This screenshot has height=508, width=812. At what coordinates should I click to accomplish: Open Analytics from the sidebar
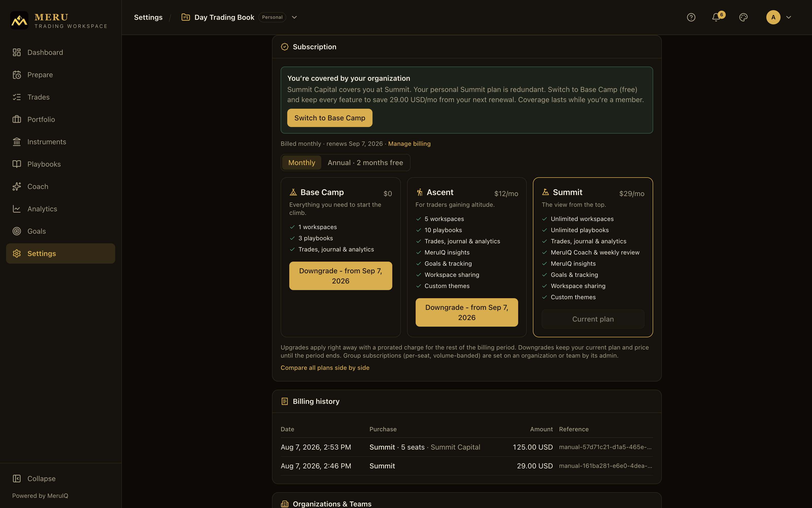[x=60, y=209]
